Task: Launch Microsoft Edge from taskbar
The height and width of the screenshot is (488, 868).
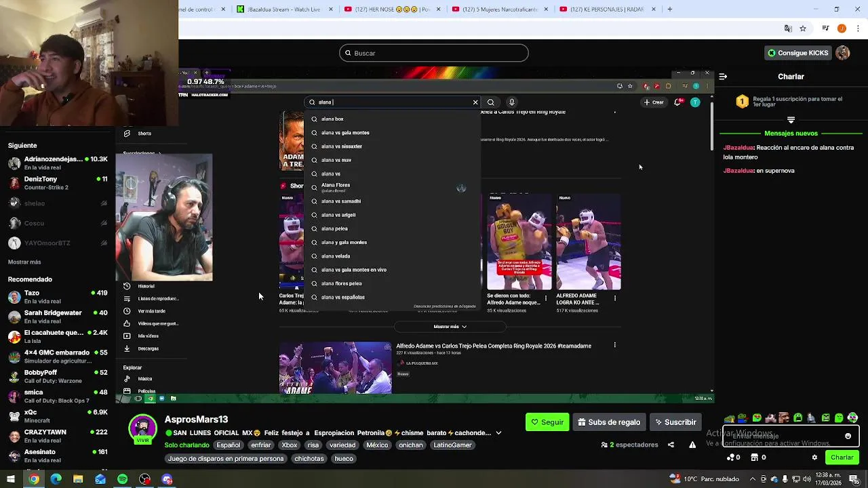Action: point(56,479)
